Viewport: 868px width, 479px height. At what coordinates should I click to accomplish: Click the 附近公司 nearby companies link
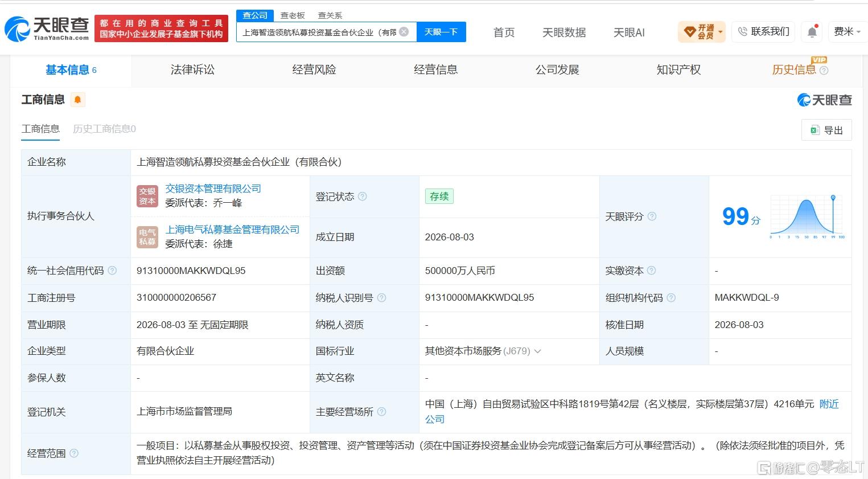[632, 411]
